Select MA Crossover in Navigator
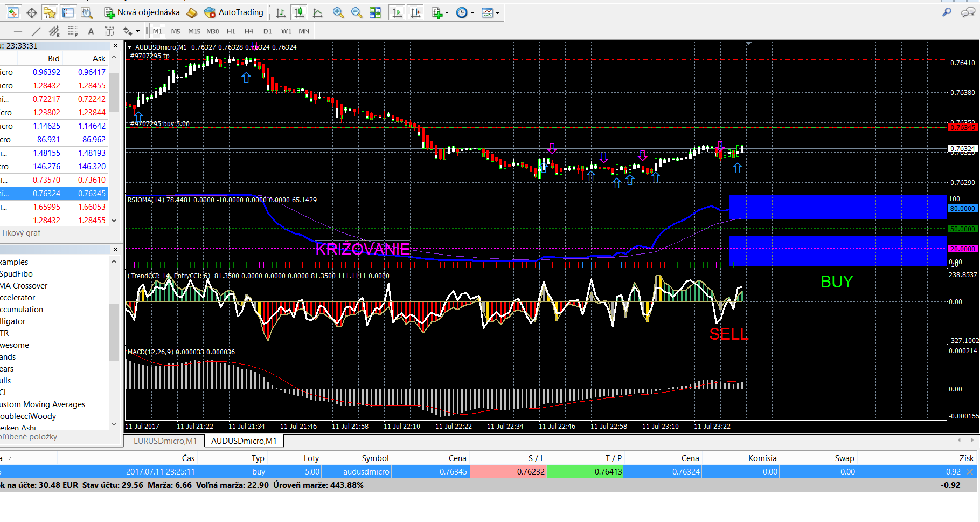Image resolution: width=980 pixels, height=522 pixels. (x=24, y=286)
